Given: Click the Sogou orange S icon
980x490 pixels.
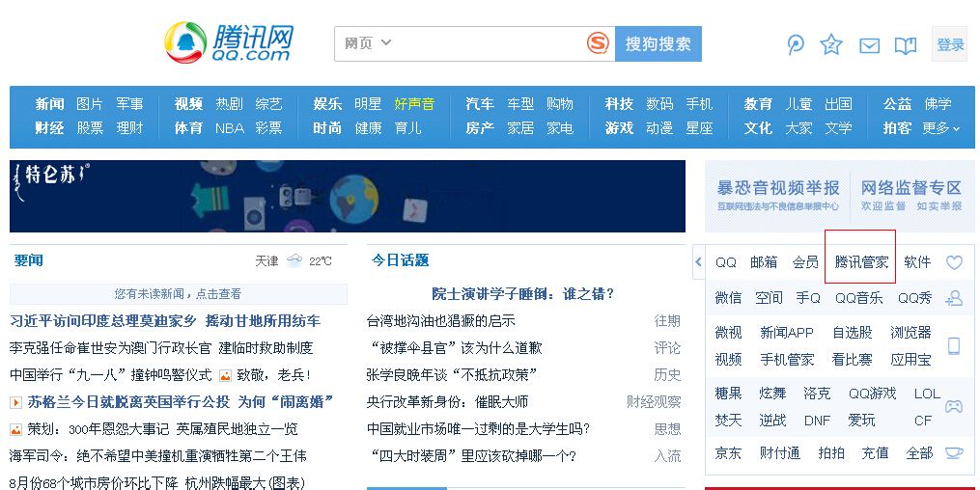Looking at the screenshot, I should coord(598,43).
